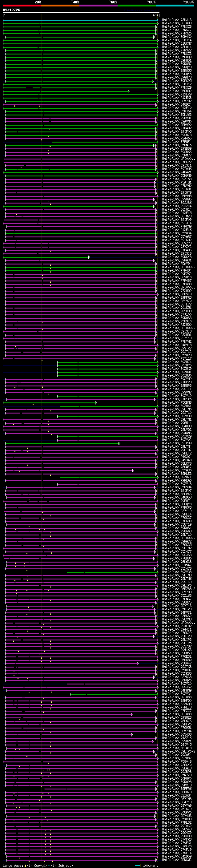Select hit UniRef100_Q2LAL3
The image size is (197, 868).
point(177,769)
